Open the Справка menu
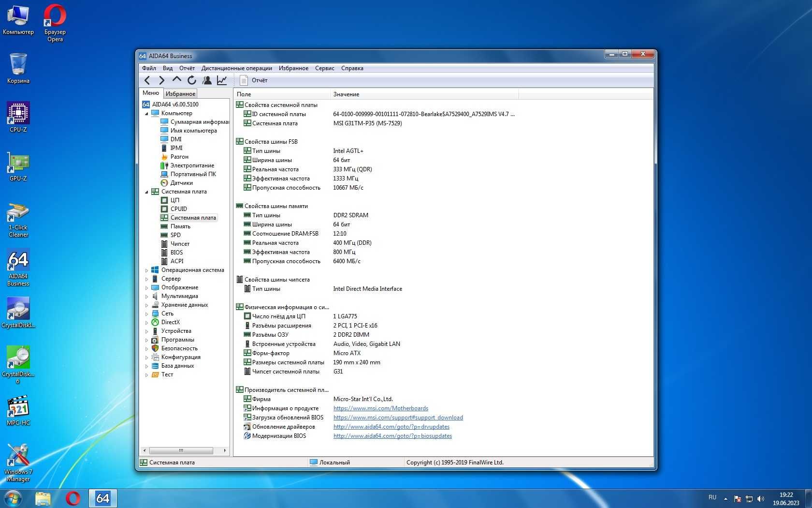The image size is (812, 508). pyautogui.click(x=352, y=68)
